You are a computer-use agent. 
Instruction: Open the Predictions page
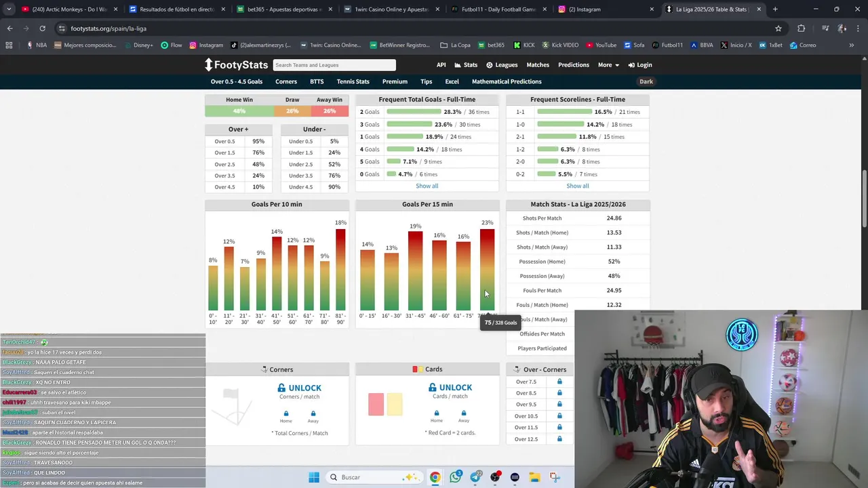coord(574,65)
